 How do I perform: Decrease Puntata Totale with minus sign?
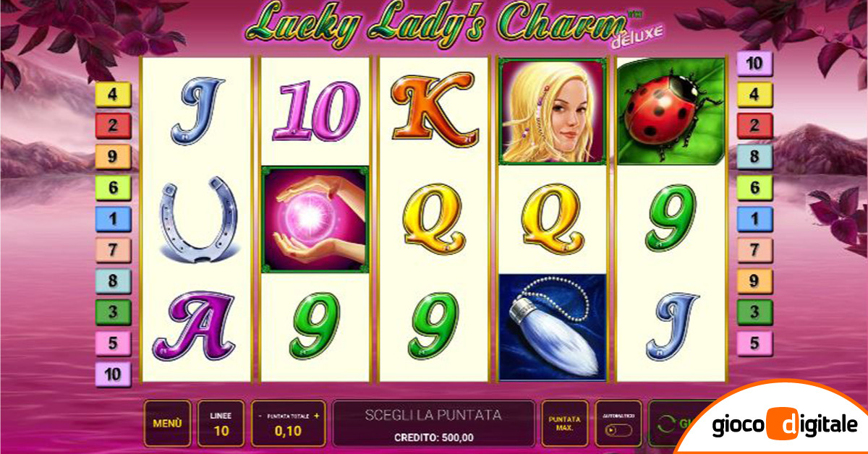click(x=261, y=416)
